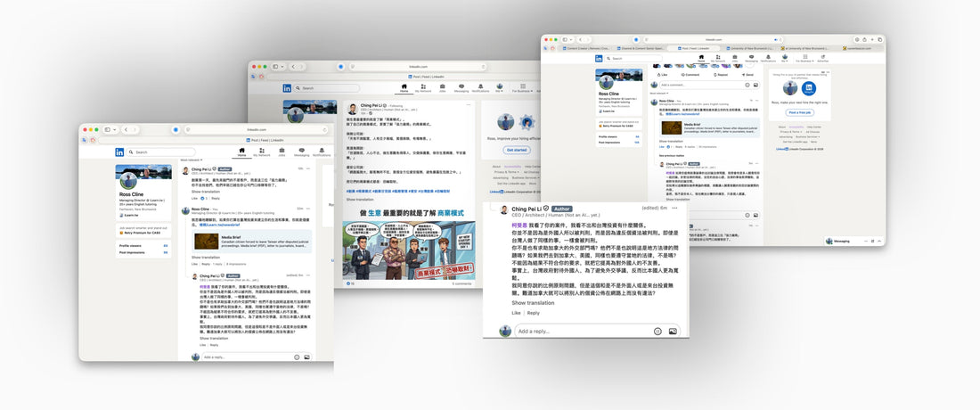Open Jobs icon in the middle window
Image resolution: width=980 pixels, height=410 pixels.
(443, 88)
